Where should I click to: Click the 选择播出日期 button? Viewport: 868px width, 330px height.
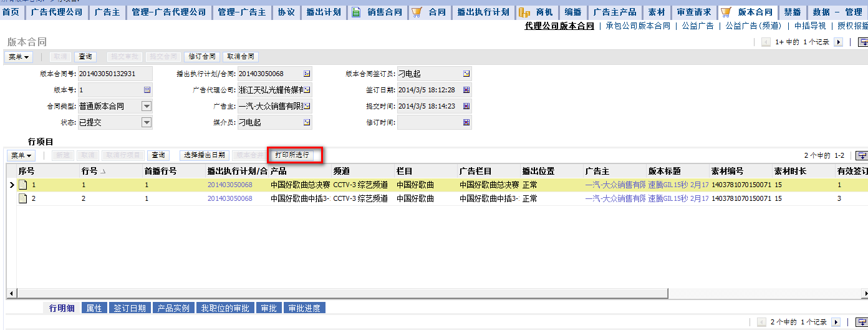204,155
